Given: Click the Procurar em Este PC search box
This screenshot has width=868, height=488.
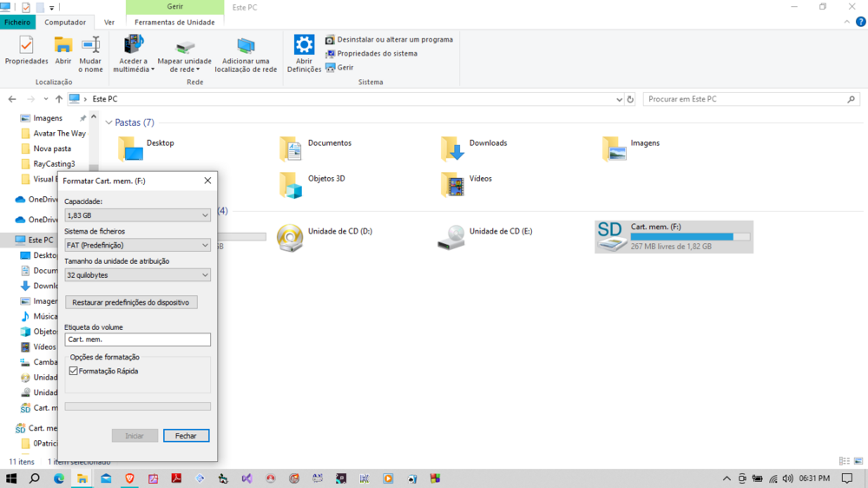Looking at the screenshot, I should point(751,99).
